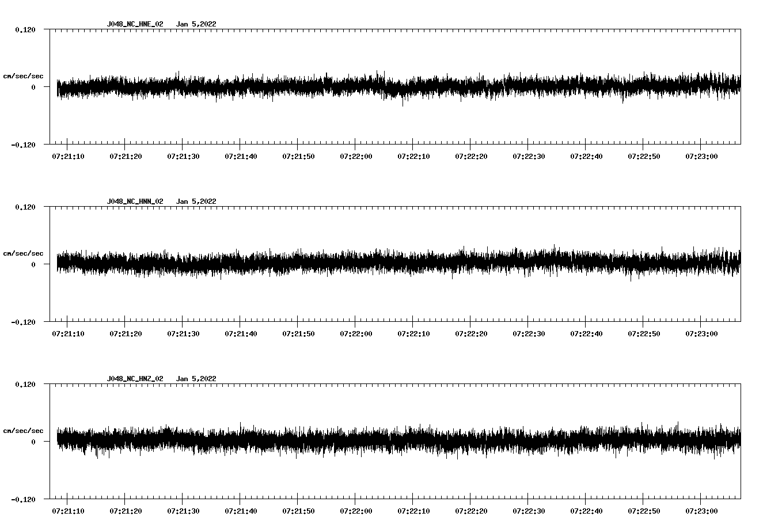Click the 07:21:30 time label on HNN plot
Image resolution: width=782 pixels, height=532 pixels.
[x=183, y=333]
